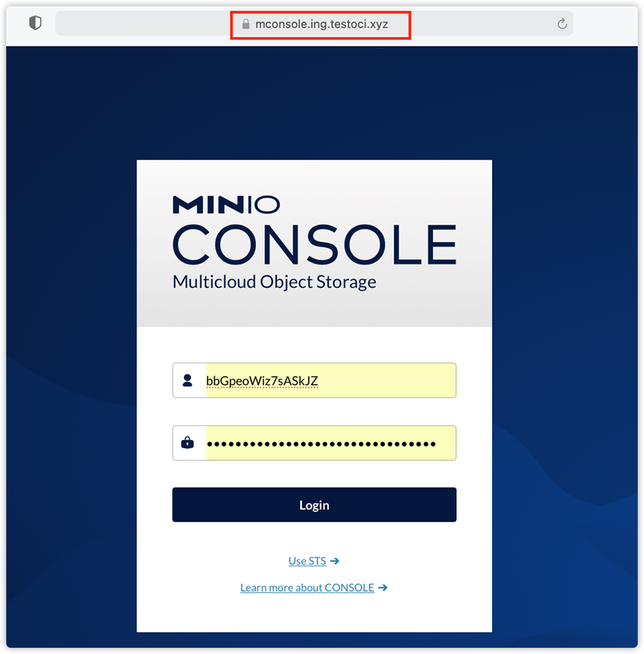The height and width of the screenshot is (654, 644).
Task: Click the padlock icon in address bar
Action: [246, 24]
